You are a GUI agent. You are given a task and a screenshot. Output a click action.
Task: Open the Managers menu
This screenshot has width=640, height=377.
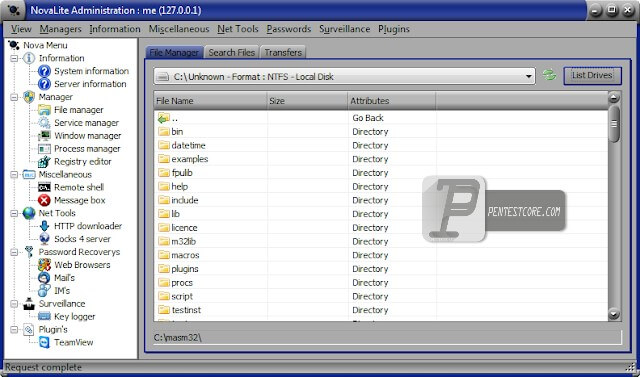60,29
